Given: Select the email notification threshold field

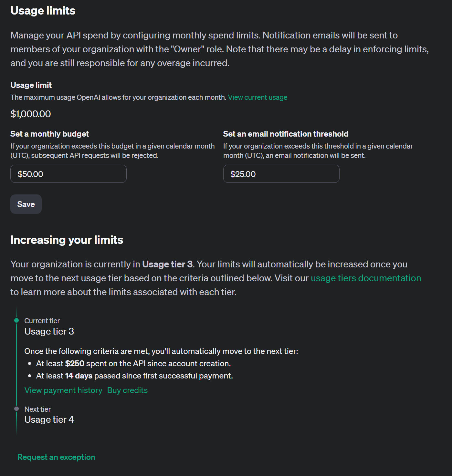Looking at the screenshot, I should click(x=281, y=174).
